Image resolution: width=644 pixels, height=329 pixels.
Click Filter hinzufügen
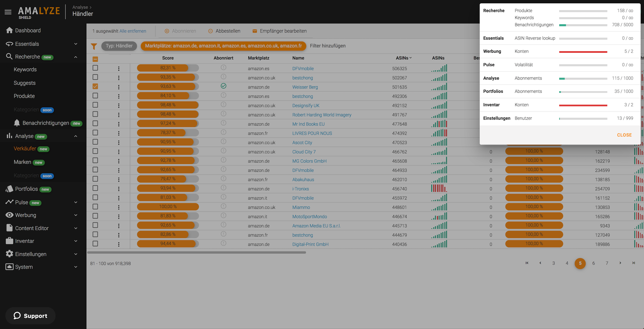(327, 46)
